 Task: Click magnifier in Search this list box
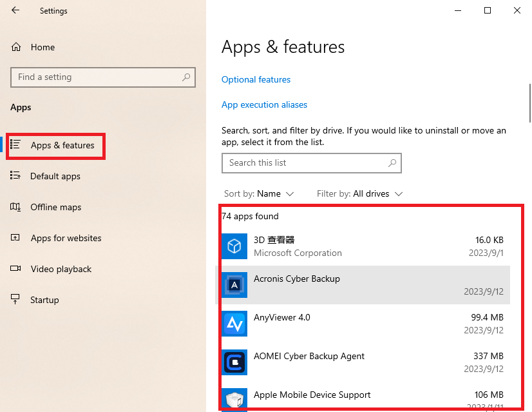pyautogui.click(x=392, y=162)
